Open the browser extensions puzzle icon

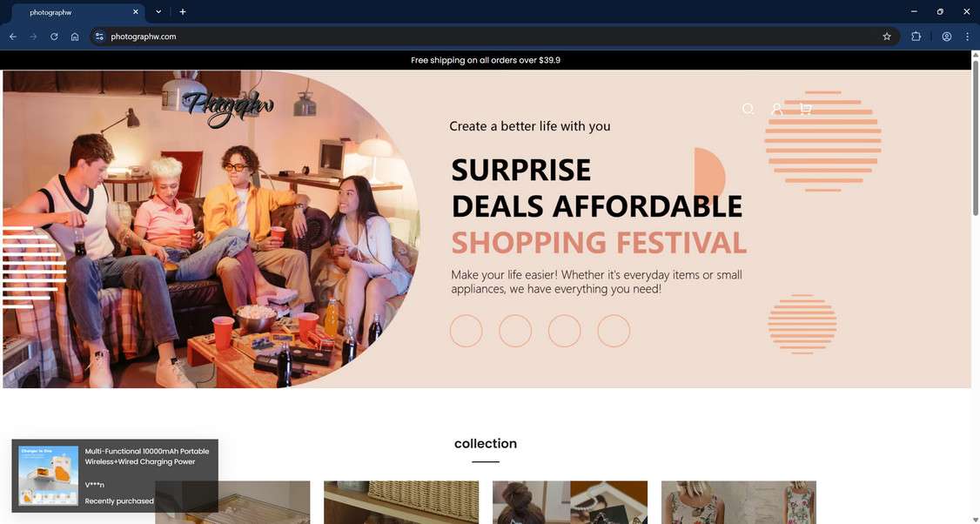coord(916,37)
